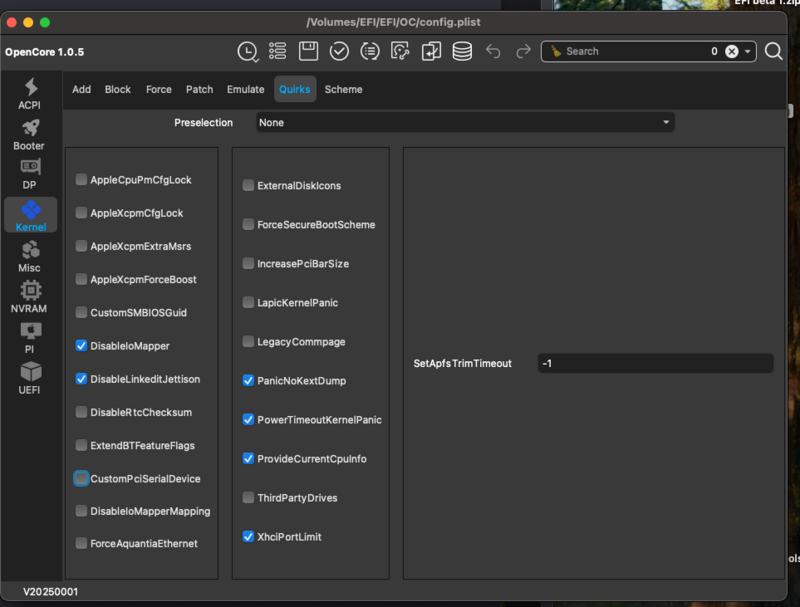Run the OC Validate checkmark icon
Image resolution: width=800 pixels, height=607 pixels.
tap(340, 50)
